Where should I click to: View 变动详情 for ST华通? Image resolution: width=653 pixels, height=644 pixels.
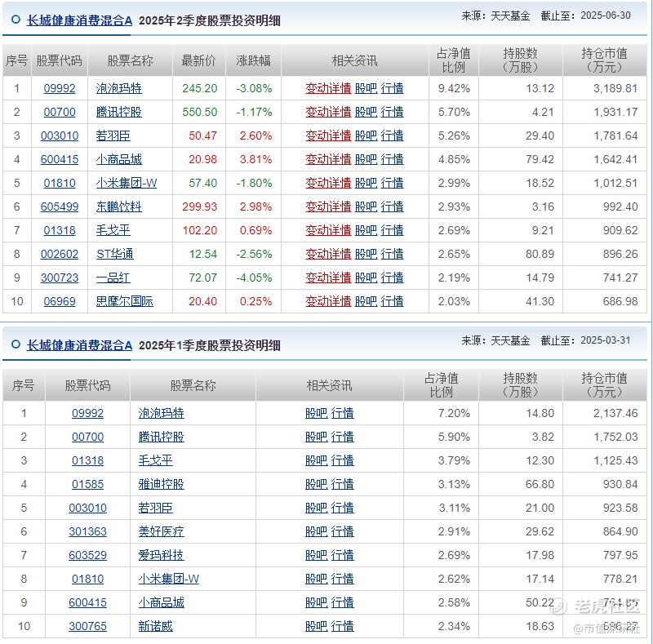click(x=328, y=254)
